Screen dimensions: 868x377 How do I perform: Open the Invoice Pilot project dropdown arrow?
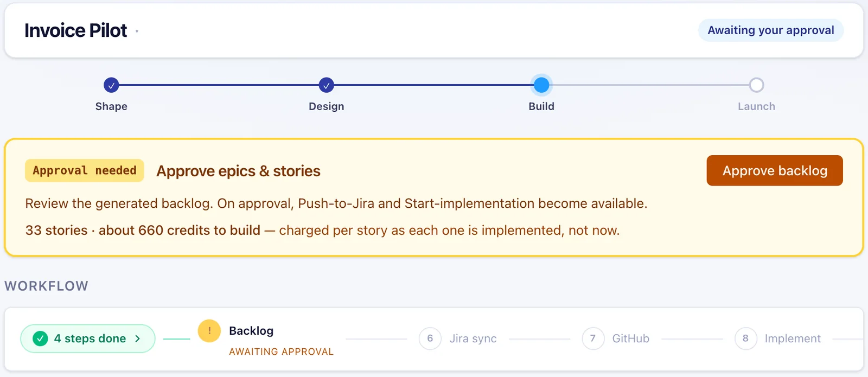(x=137, y=31)
